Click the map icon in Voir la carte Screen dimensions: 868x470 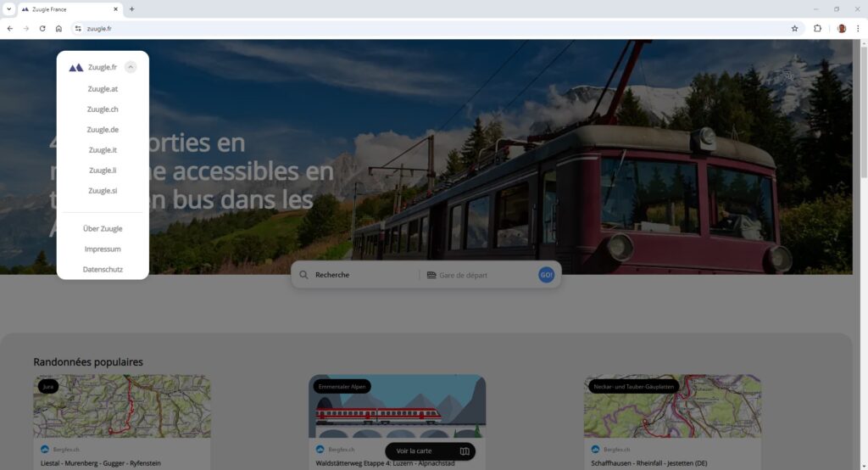pyautogui.click(x=465, y=451)
